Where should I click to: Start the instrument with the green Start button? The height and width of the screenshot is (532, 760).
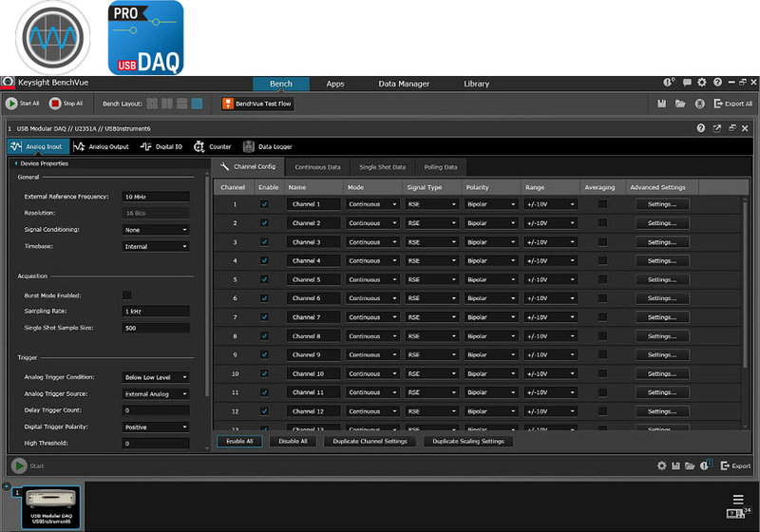point(19,465)
